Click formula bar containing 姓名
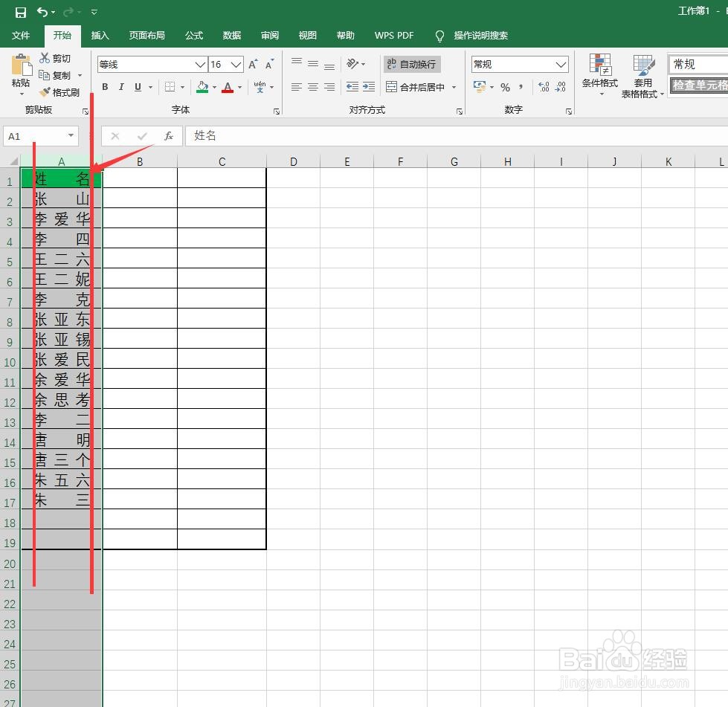The height and width of the screenshot is (707, 728). [457, 136]
